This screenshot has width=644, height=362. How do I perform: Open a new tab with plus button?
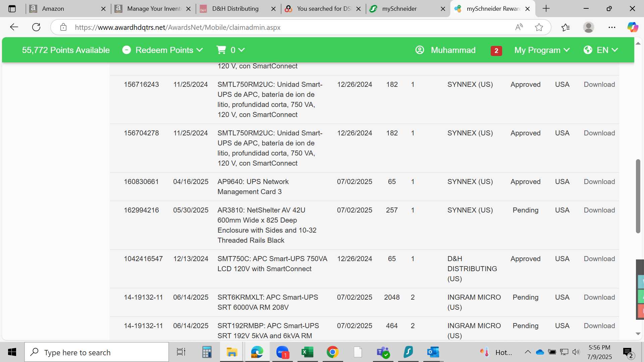(x=546, y=9)
